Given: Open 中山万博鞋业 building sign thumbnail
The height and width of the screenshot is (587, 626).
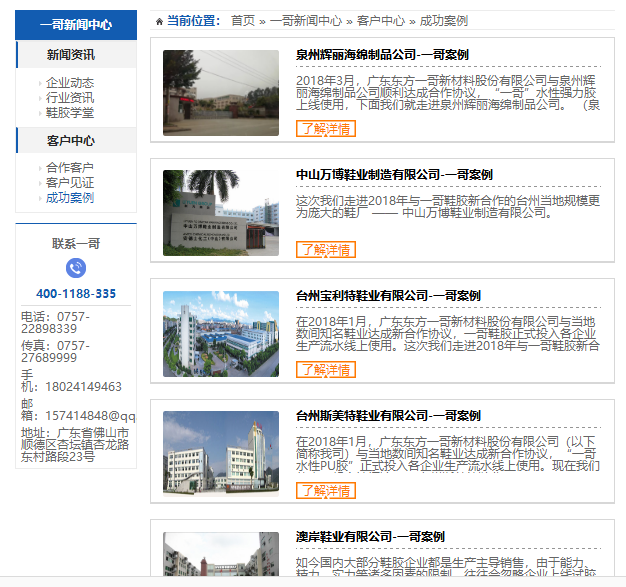Looking at the screenshot, I should (221, 213).
